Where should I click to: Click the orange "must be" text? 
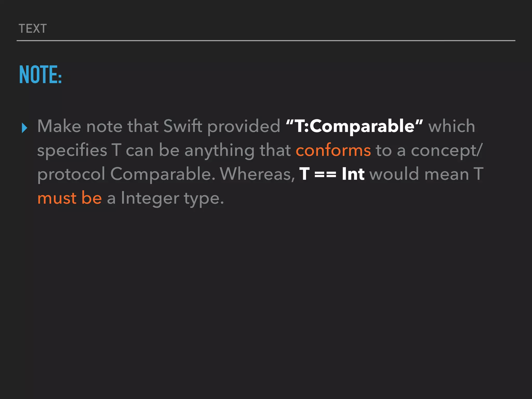click(70, 198)
